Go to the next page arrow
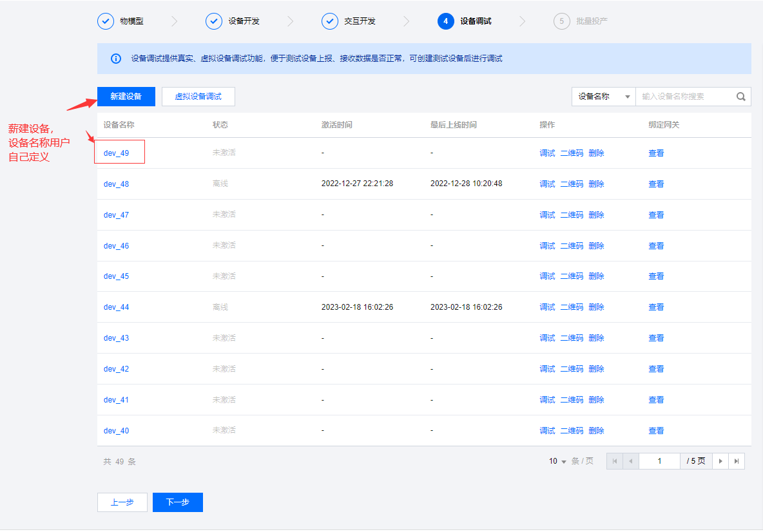This screenshot has width=763, height=532. click(720, 461)
